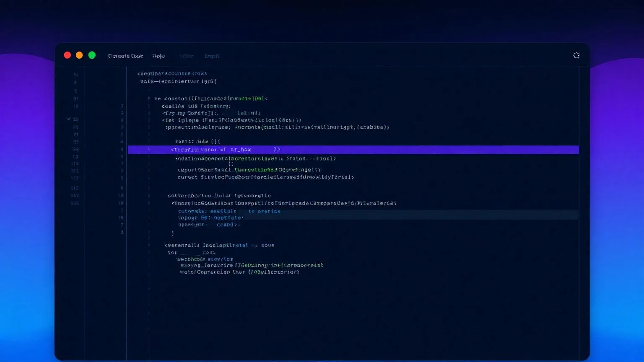Click the orange minimize window button

click(x=79, y=55)
